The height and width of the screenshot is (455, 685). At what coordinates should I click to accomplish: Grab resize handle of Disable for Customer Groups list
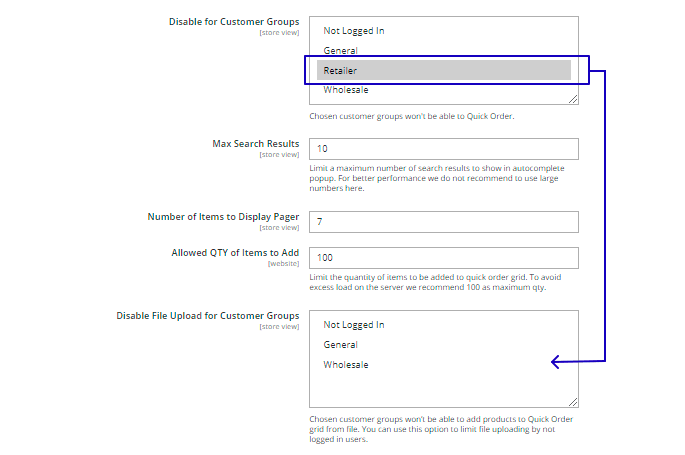pyautogui.click(x=574, y=99)
